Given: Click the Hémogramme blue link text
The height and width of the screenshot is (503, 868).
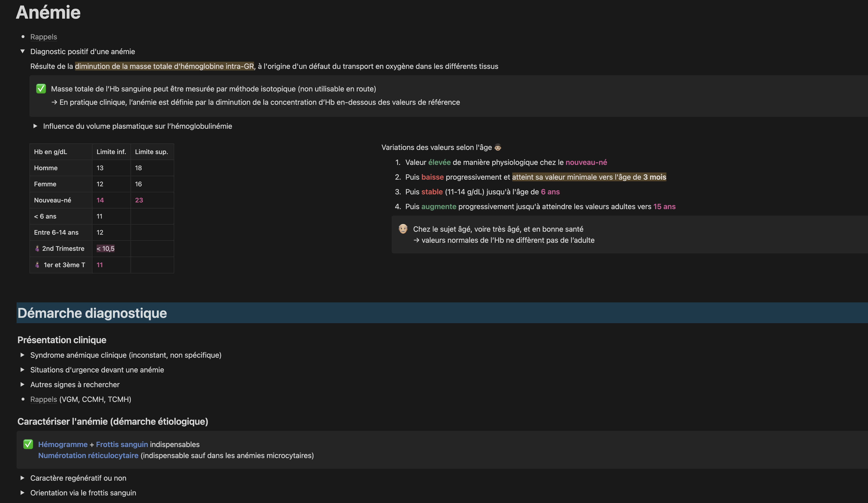Looking at the screenshot, I should pos(63,445).
